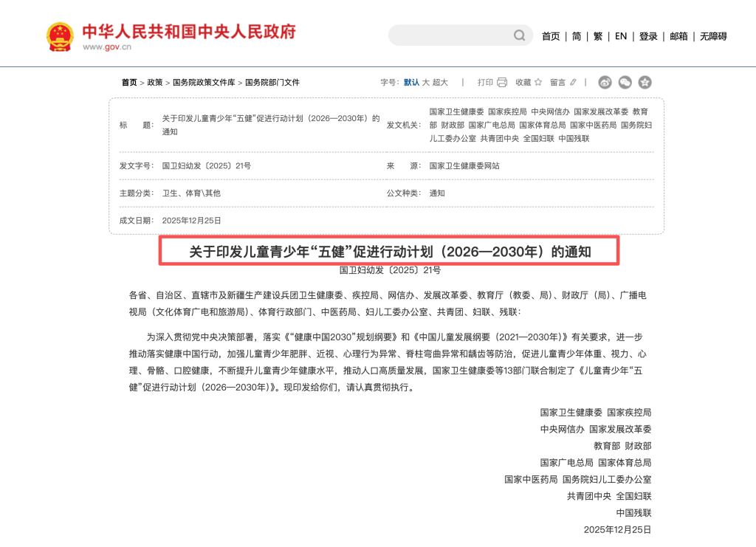The image size is (756, 547).
Task: Share the page to Weibo
Action: (605, 83)
